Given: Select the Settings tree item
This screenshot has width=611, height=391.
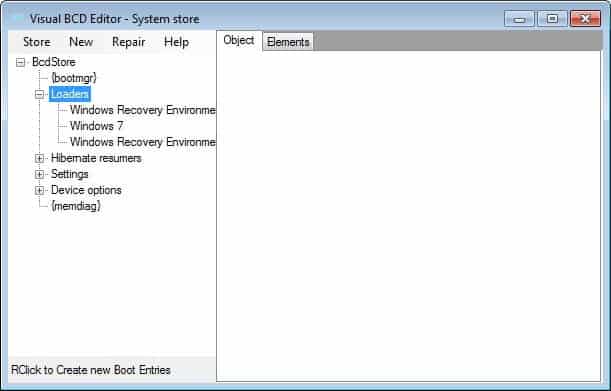Looking at the screenshot, I should 69,174.
